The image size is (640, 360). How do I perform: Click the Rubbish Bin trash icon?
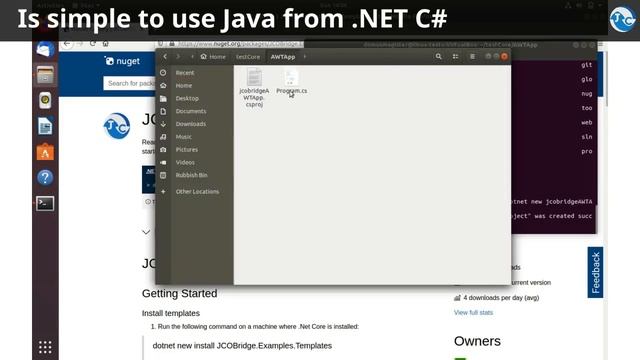(163, 175)
